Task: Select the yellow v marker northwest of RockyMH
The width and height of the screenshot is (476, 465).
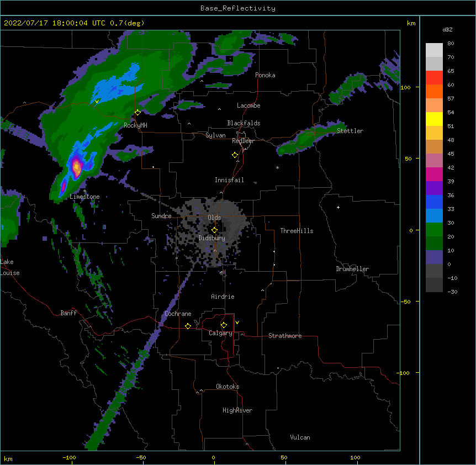Action: (97, 102)
